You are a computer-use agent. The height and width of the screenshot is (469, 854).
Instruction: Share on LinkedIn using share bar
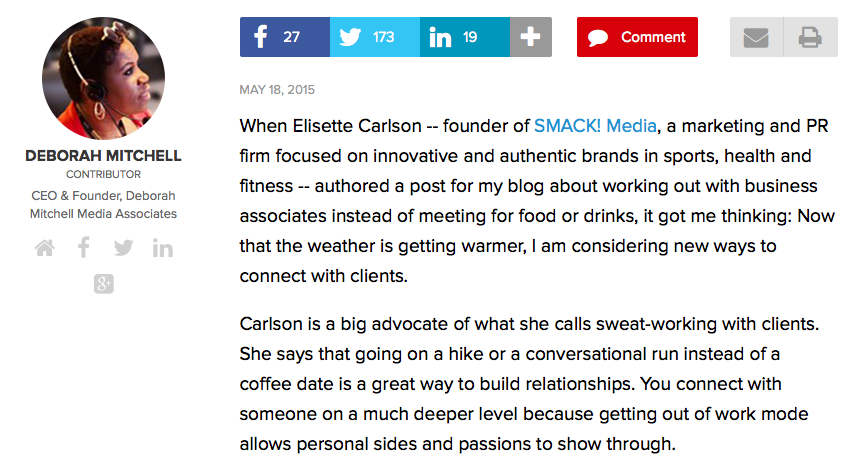point(465,37)
